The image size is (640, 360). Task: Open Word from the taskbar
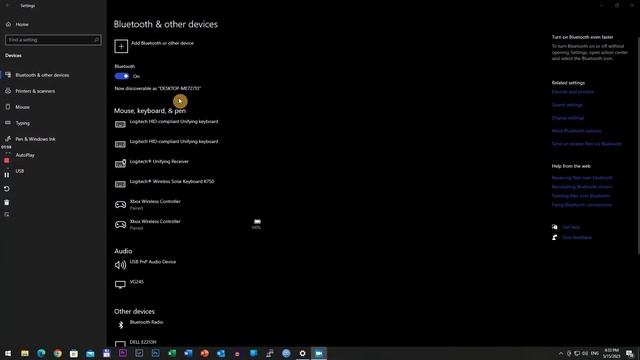[188, 353]
